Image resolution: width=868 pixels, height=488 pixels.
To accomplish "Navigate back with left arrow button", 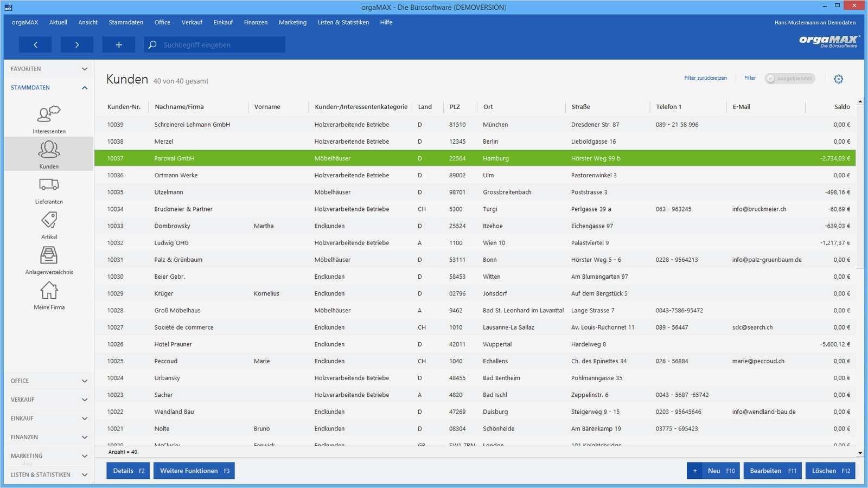I will point(35,44).
